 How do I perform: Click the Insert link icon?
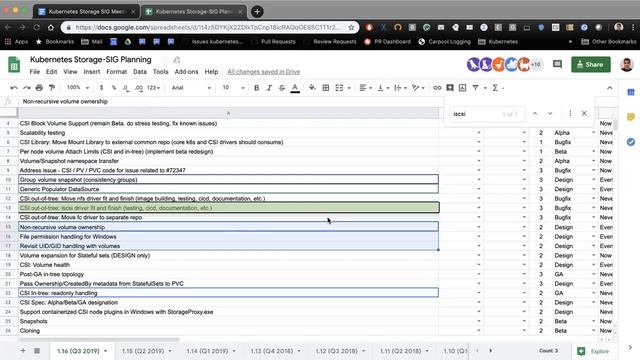coord(437,88)
